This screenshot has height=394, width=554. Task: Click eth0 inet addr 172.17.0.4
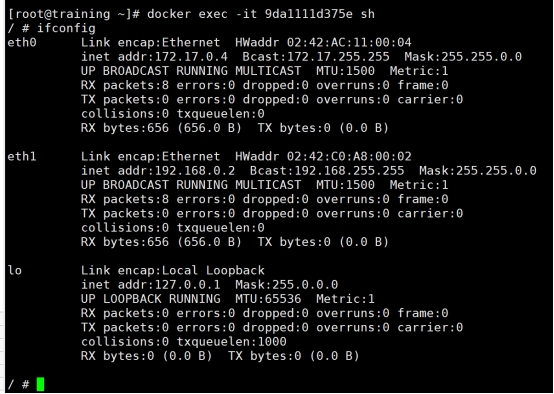click(x=154, y=57)
